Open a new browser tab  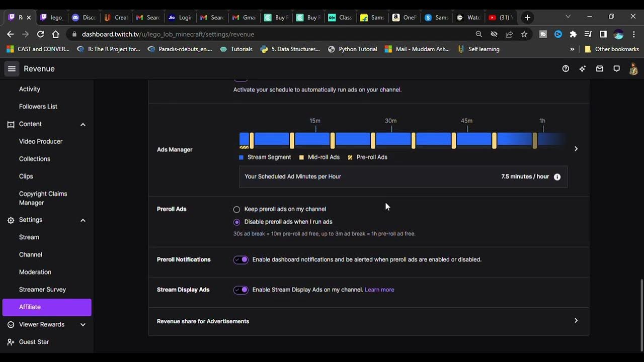[527, 17]
